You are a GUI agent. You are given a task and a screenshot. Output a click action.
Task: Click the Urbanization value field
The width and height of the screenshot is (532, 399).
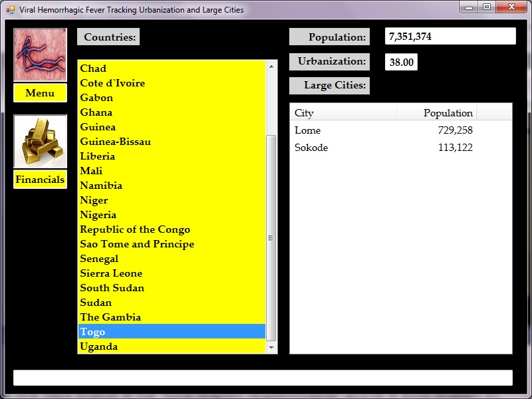point(401,63)
